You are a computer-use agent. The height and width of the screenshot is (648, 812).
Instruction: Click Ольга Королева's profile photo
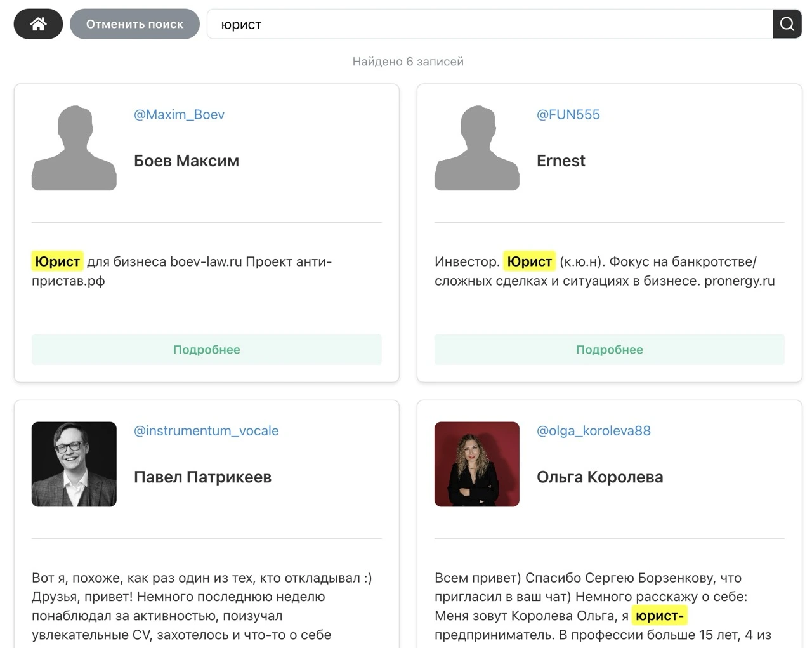(477, 464)
